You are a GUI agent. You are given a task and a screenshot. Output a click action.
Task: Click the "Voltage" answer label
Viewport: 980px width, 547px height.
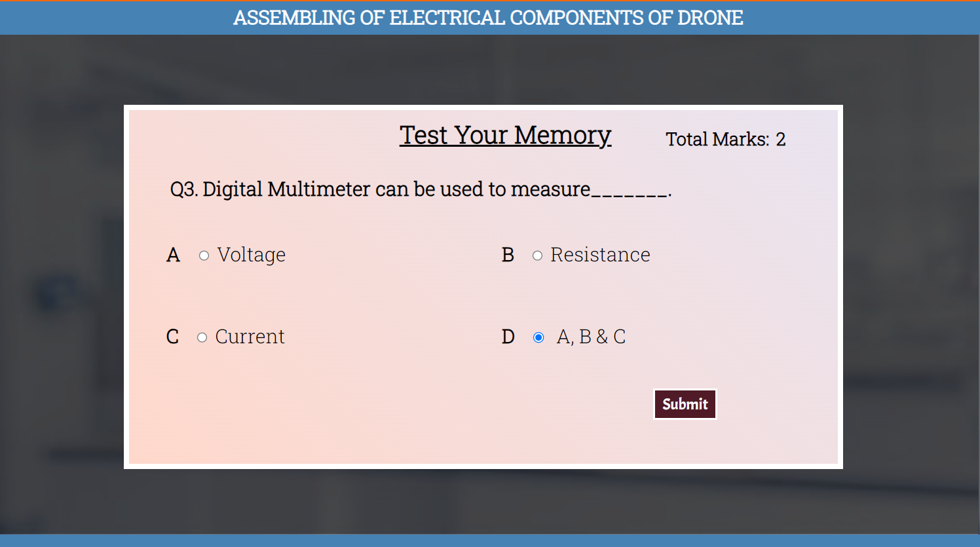point(252,255)
